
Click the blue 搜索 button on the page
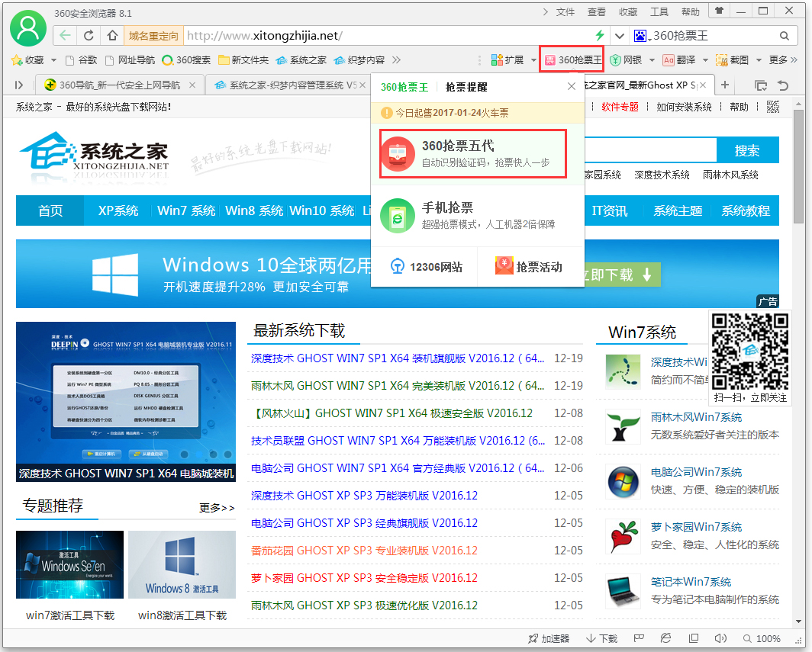tap(747, 150)
